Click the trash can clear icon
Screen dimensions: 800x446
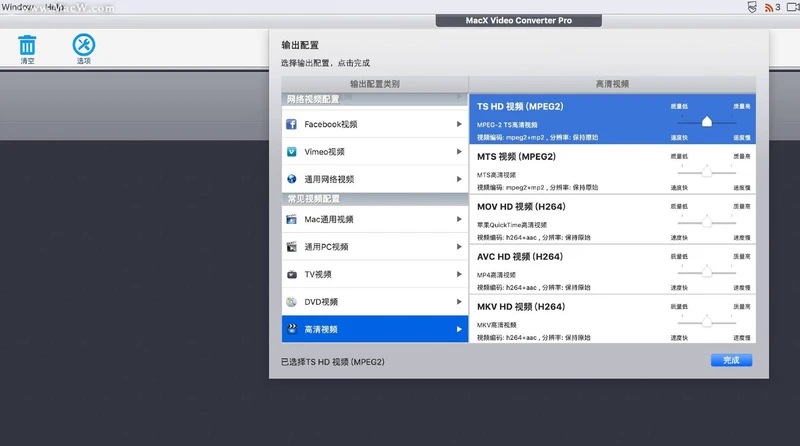(27, 45)
